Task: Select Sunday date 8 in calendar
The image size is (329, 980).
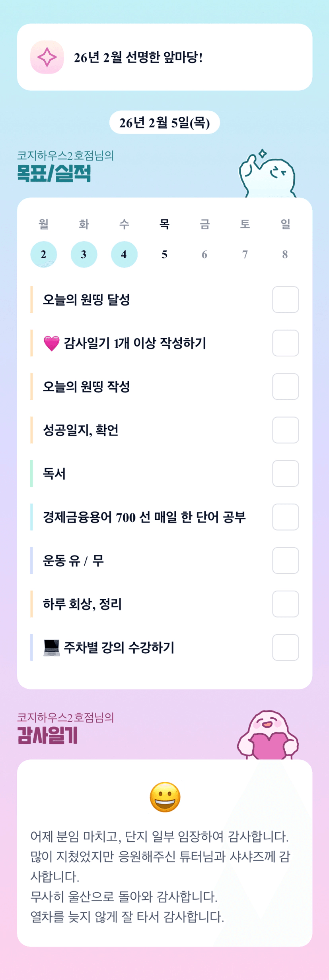Action: pyautogui.click(x=285, y=254)
